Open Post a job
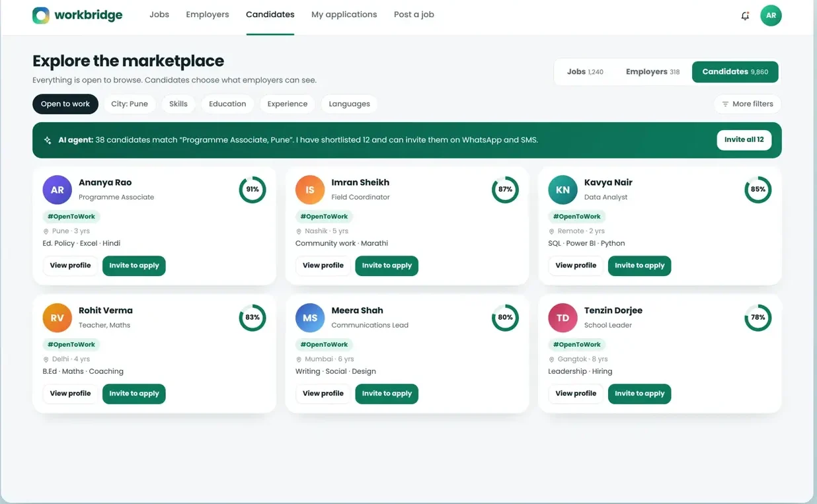The width and height of the screenshot is (817, 504). [x=414, y=15]
